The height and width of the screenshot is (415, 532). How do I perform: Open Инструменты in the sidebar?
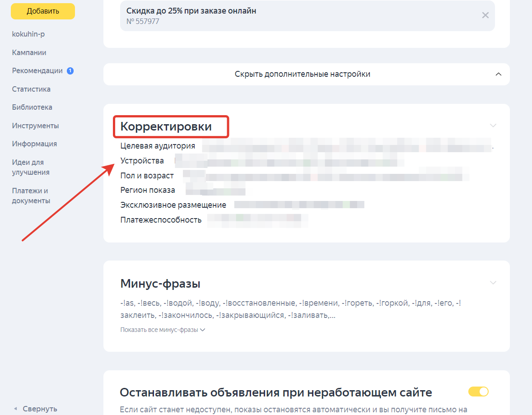35,126
